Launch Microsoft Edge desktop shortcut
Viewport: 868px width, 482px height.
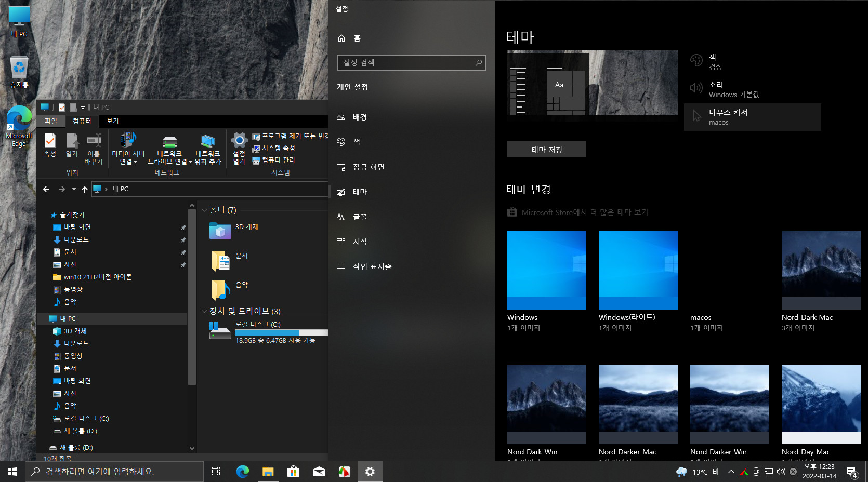coord(19,127)
